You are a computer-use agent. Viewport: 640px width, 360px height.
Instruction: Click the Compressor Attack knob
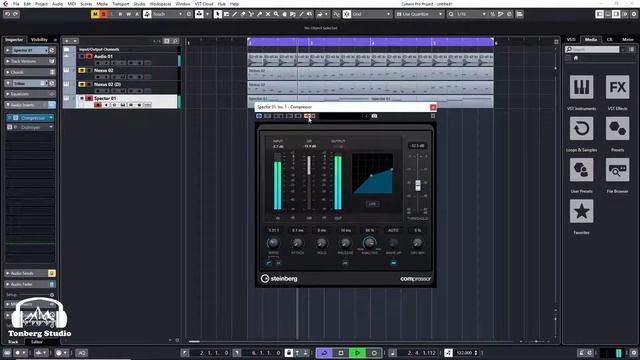(x=298, y=243)
